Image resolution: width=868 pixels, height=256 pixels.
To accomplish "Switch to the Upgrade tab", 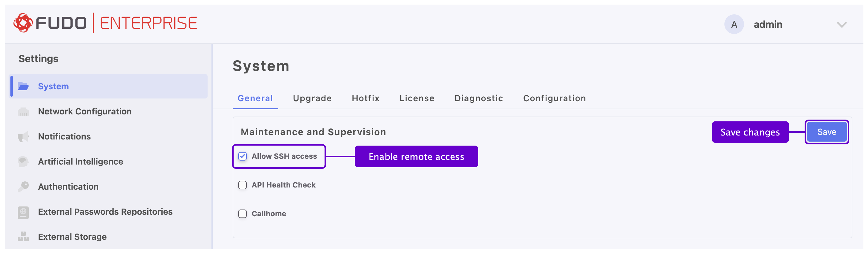I will 312,98.
